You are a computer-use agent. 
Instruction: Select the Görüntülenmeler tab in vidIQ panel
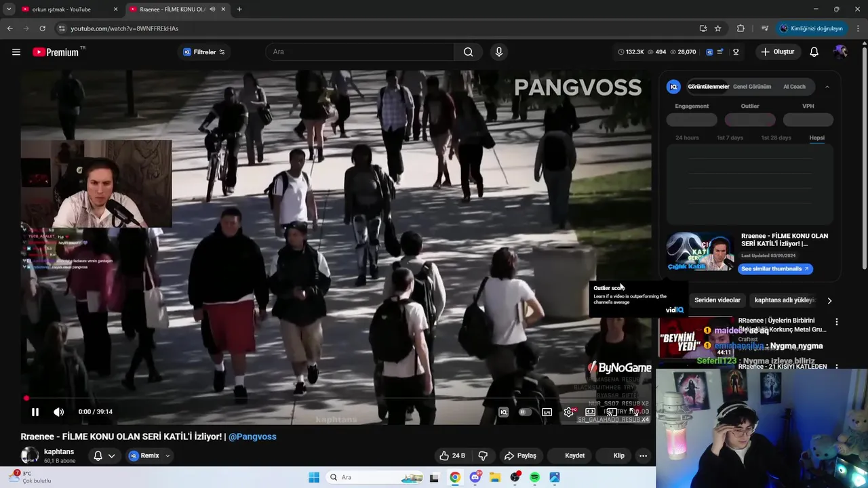click(708, 87)
